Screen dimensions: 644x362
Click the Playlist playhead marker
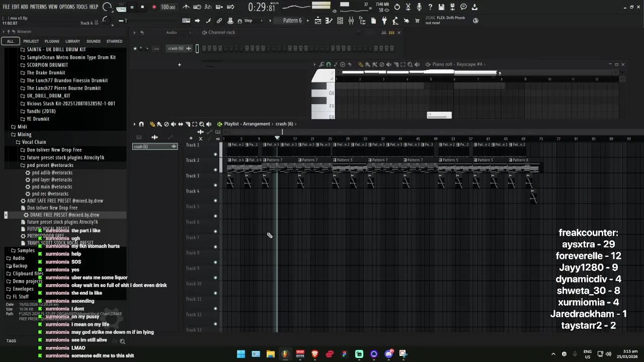(277, 138)
